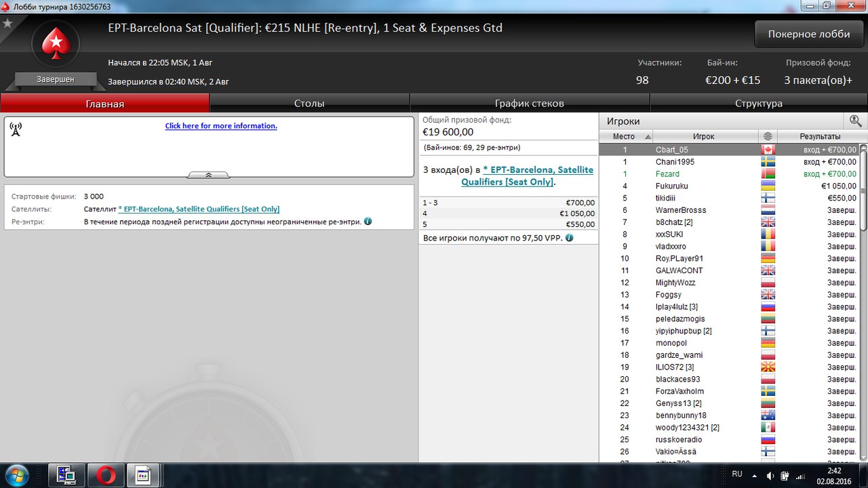Sort by Результаты column header
868x488 pixels.
(x=819, y=136)
